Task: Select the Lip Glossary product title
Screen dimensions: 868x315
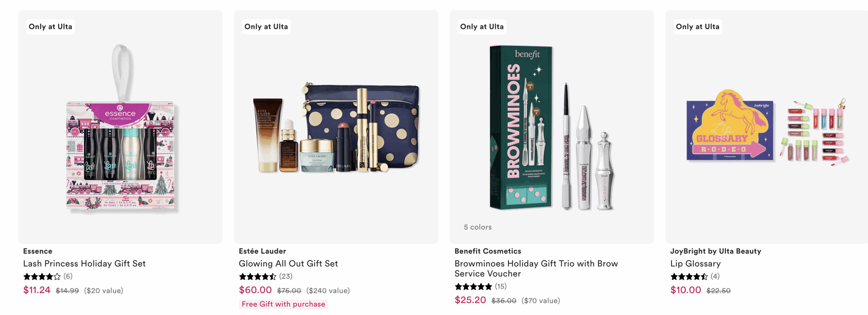Action: coord(696,264)
